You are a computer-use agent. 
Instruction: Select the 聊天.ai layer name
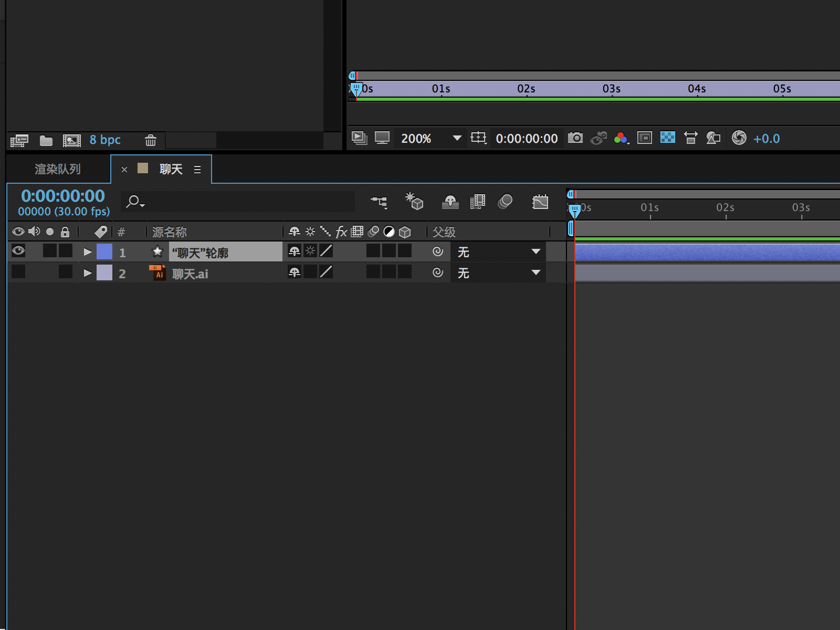(x=190, y=274)
